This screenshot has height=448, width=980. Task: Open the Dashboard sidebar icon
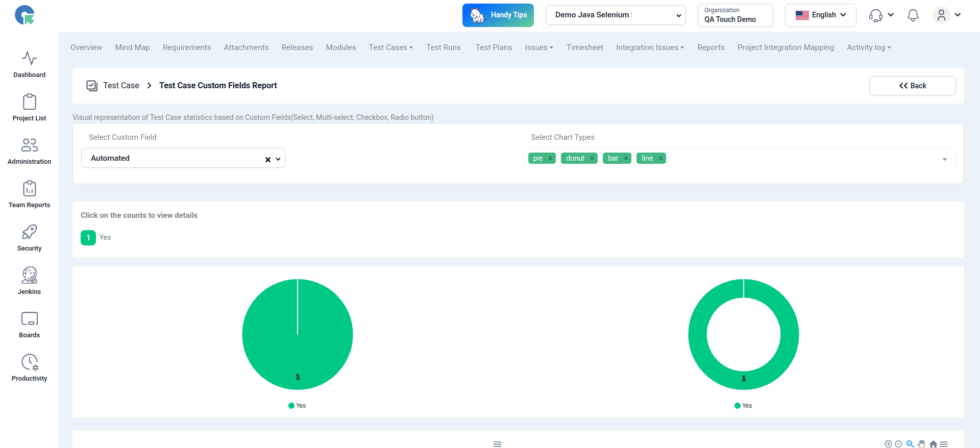[x=29, y=64]
